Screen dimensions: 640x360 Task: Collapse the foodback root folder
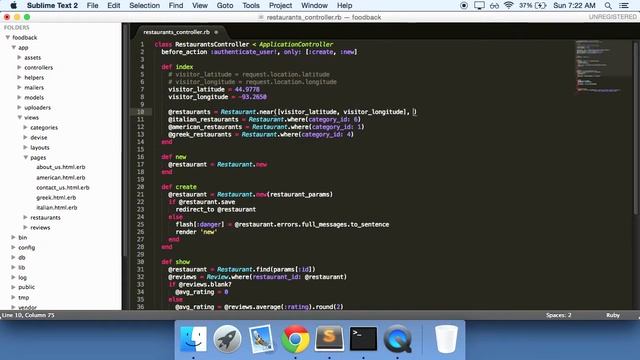(x=7, y=37)
